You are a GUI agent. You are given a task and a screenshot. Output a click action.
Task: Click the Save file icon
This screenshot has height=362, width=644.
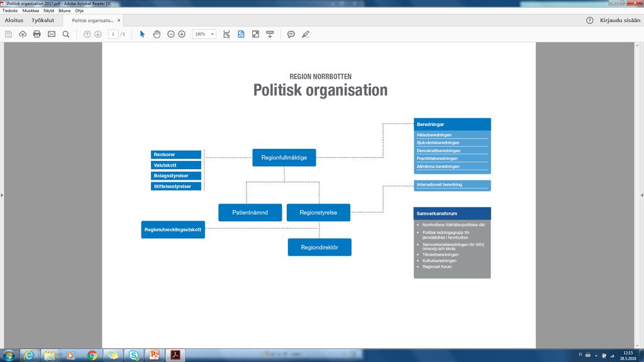[8, 35]
